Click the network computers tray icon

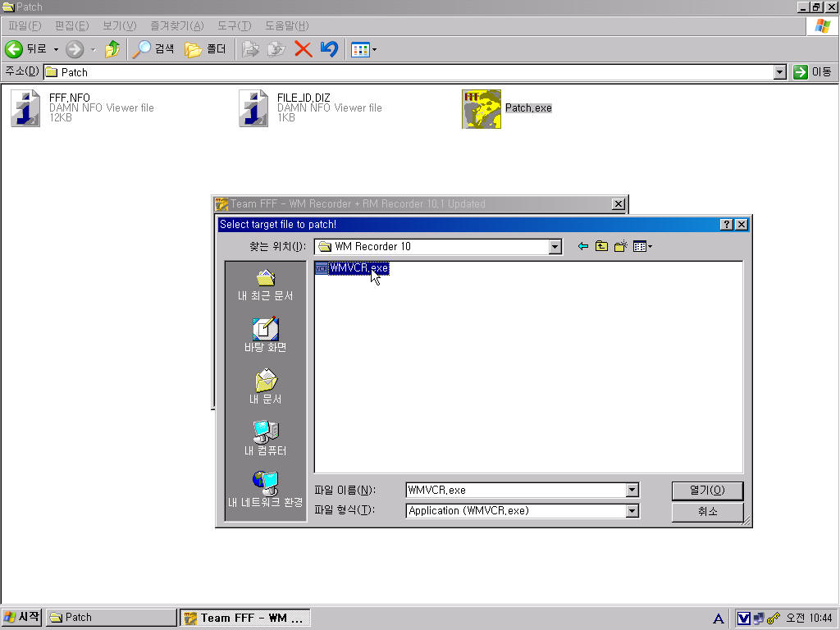[758, 619]
